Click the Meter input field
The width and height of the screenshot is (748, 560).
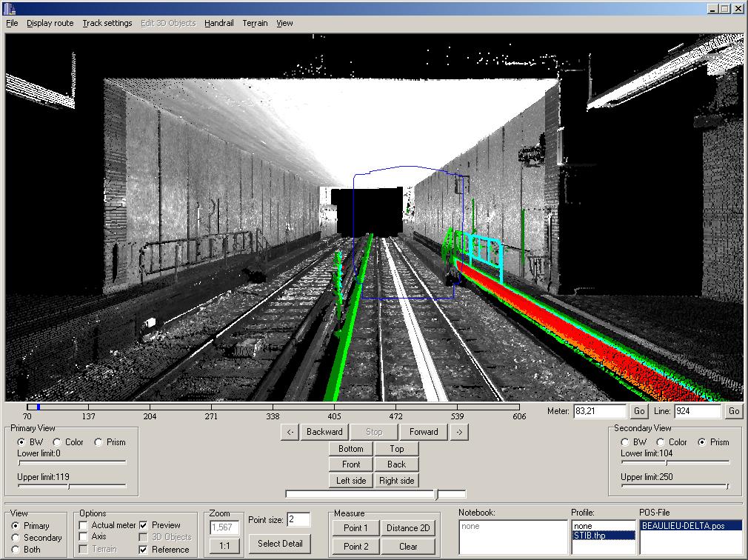[x=599, y=411]
